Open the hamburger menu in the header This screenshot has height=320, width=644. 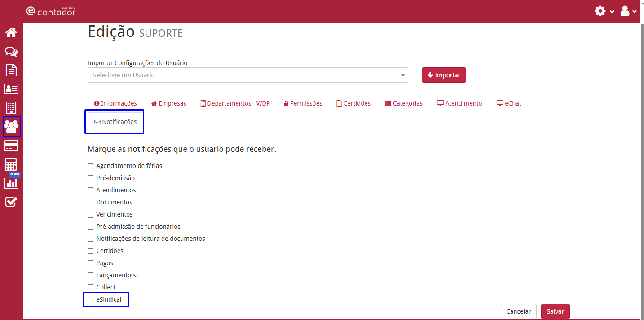[x=11, y=11]
